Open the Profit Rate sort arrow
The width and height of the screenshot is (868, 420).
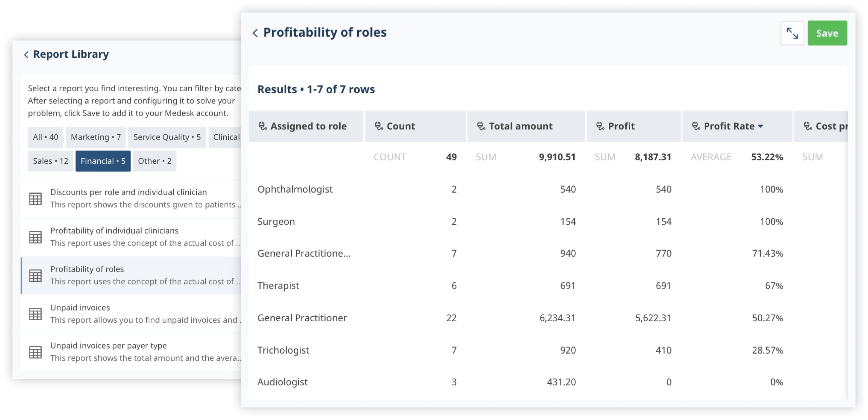click(761, 126)
